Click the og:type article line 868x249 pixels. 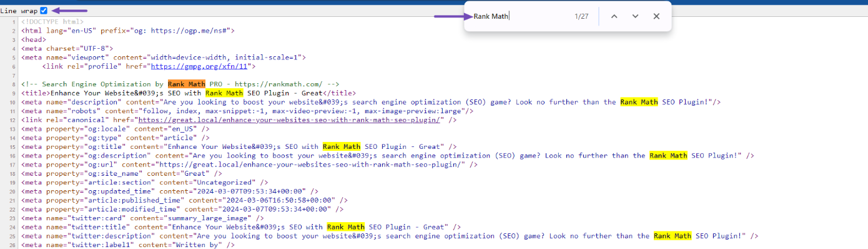(x=115, y=138)
